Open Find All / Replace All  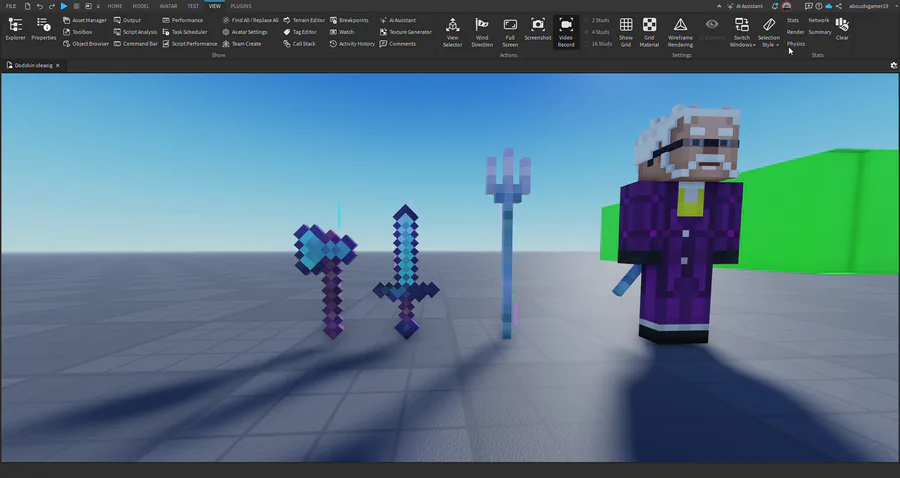click(x=250, y=20)
